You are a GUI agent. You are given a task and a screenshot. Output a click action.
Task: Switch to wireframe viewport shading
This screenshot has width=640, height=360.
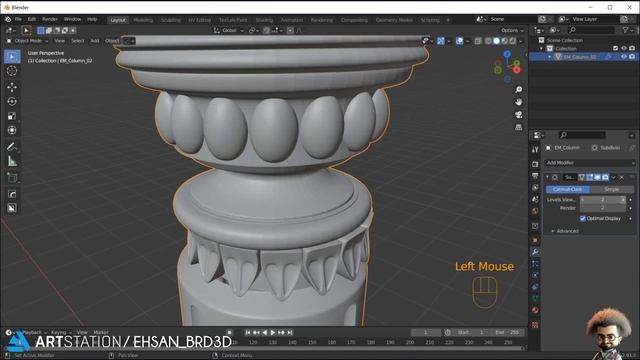click(488, 41)
